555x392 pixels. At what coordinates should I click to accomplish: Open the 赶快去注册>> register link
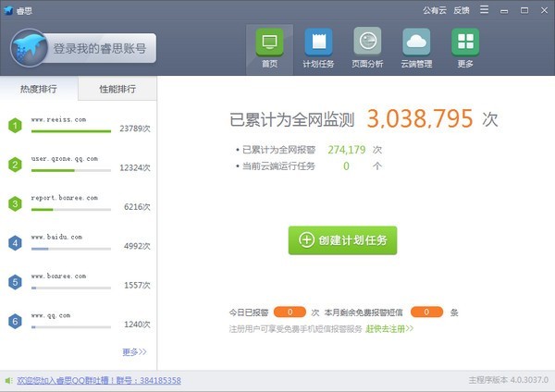(x=389, y=329)
